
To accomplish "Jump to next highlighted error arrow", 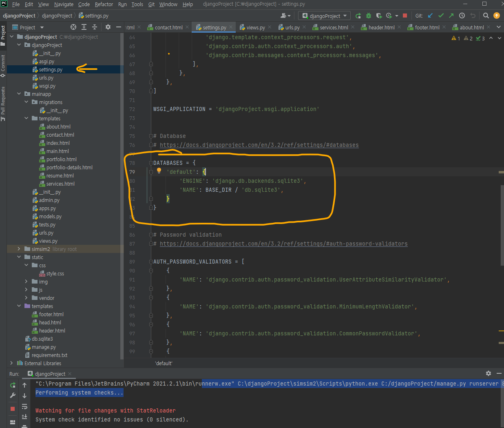I will (x=500, y=38).
